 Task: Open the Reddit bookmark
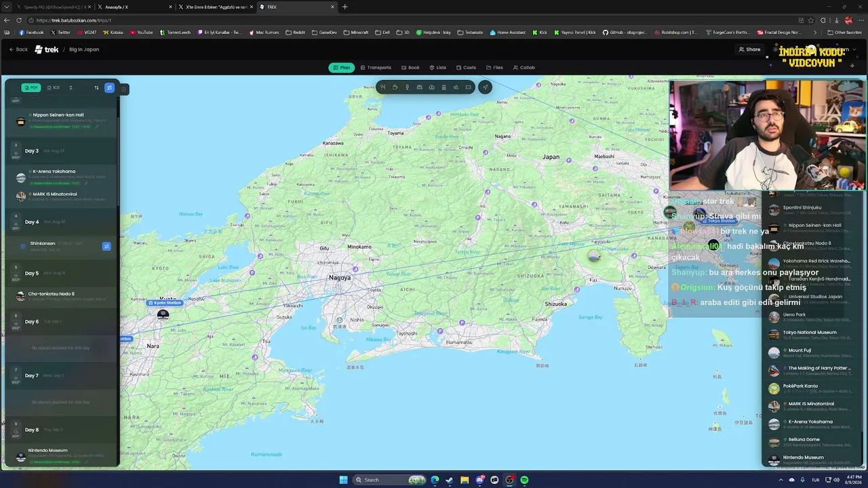(x=296, y=33)
